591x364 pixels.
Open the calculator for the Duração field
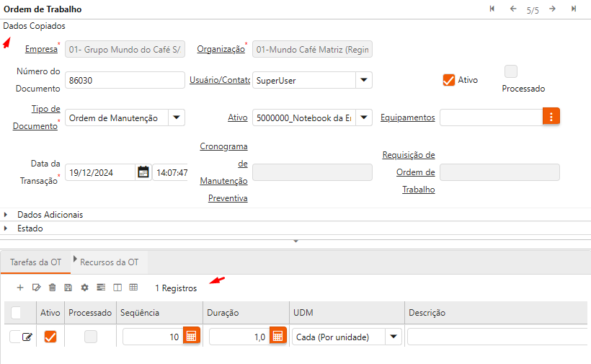click(277, 337)
